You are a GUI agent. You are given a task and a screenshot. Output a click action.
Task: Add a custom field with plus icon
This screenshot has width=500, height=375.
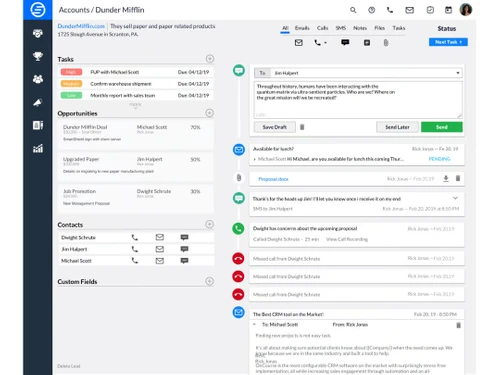[209, 281]
